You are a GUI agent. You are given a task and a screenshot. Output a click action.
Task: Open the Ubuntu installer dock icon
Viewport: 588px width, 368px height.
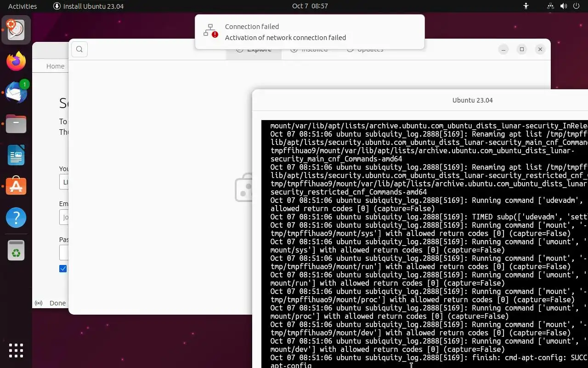[x=16, y=30]
